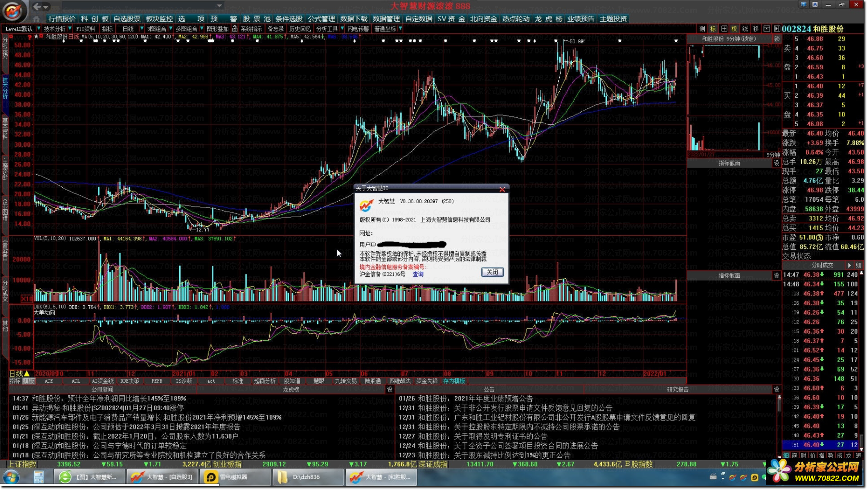Open the history dropdown beside the back arrow
868x490 pixels.
(46, 7)
